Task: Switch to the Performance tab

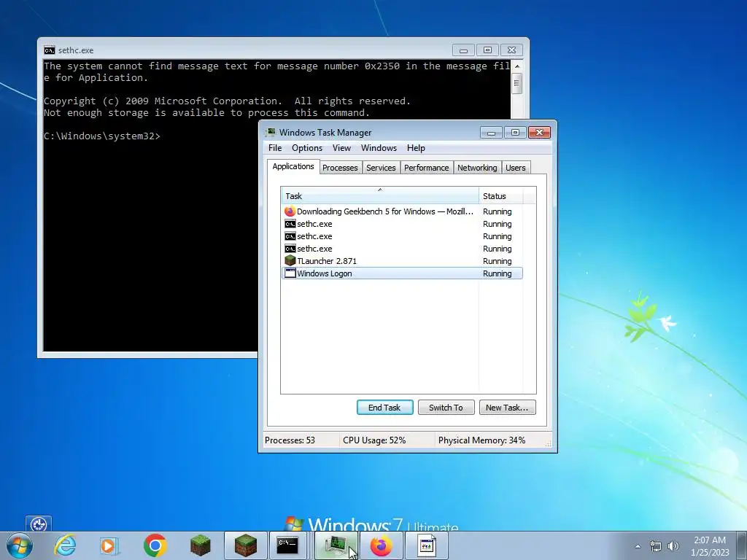Action: (x=426, y=168)
